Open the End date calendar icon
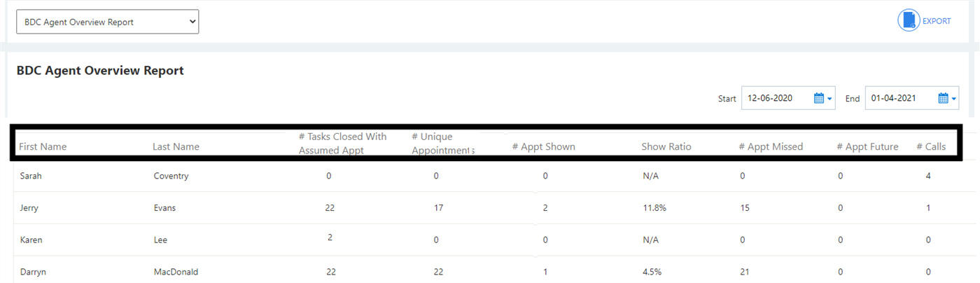 click(x=943, y=99)
